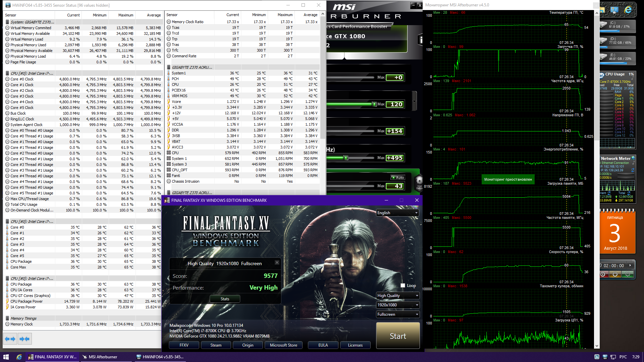
Task: Open the English language dropdown
Action: (397, 213)
